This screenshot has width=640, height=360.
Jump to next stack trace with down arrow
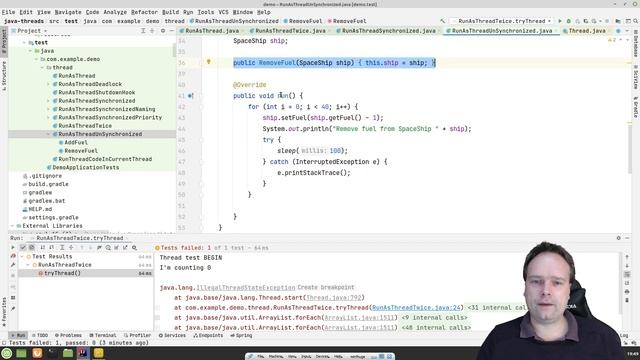coord(627,266)
